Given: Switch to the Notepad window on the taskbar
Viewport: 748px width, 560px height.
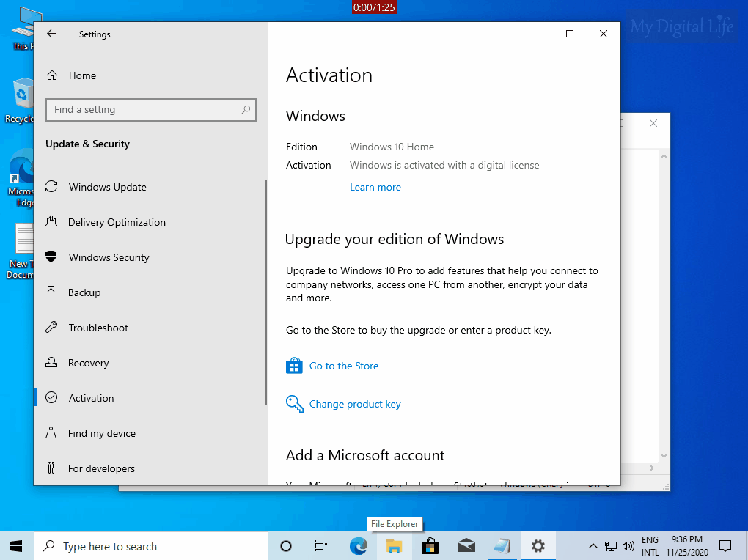Looking at the screenshot, I should [x=502, y=546].
